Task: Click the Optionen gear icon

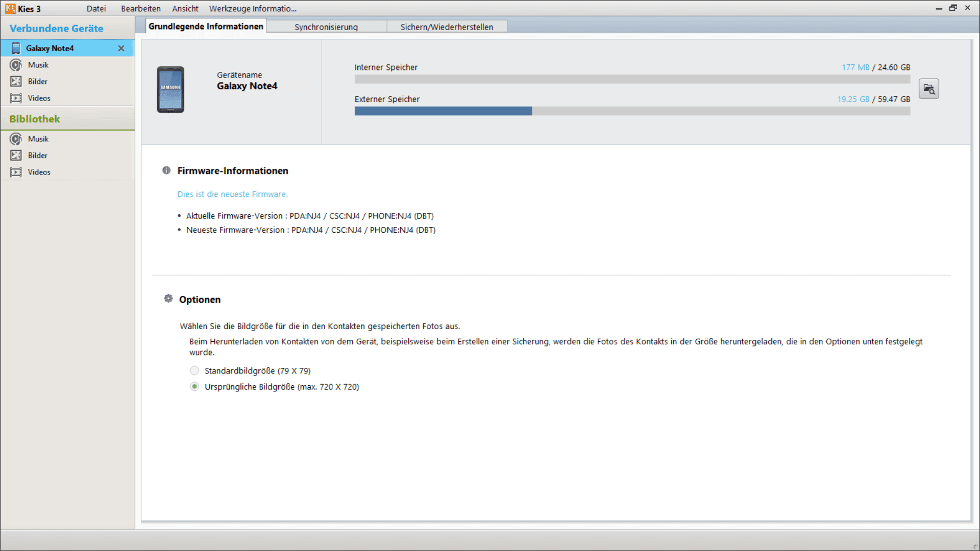Action: tap(168, 298)
